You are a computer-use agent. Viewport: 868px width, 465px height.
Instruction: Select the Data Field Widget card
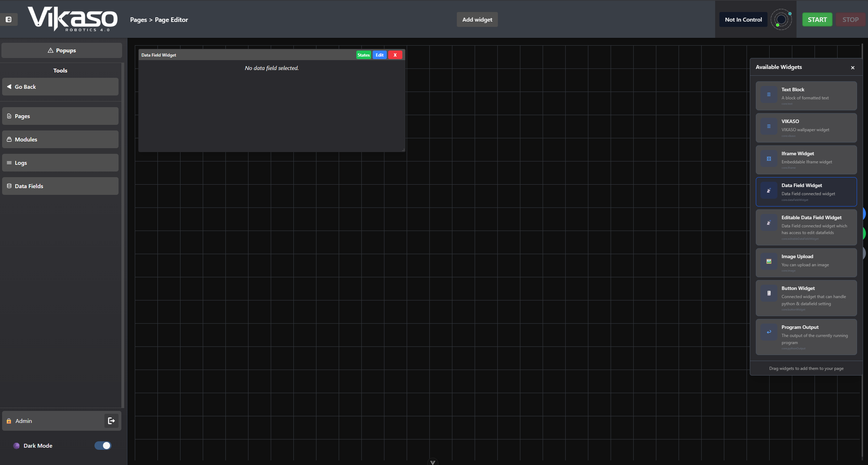pyautogui.click(x=806, y=192)
